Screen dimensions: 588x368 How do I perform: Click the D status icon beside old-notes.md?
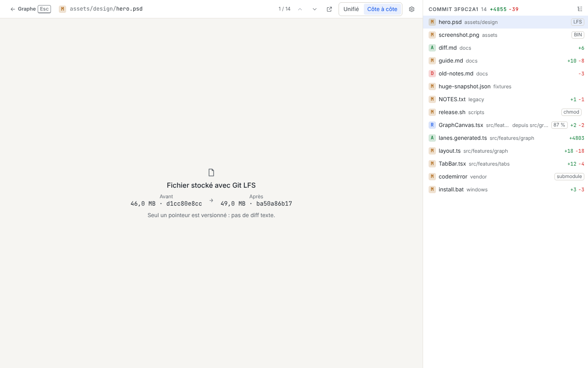click(432, 74)
